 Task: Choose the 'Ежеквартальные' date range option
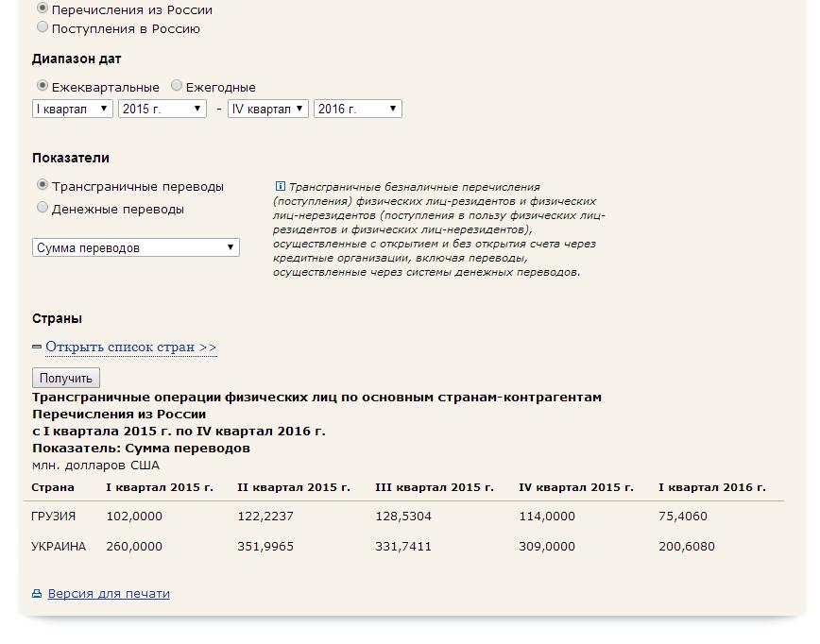point(43,86)
